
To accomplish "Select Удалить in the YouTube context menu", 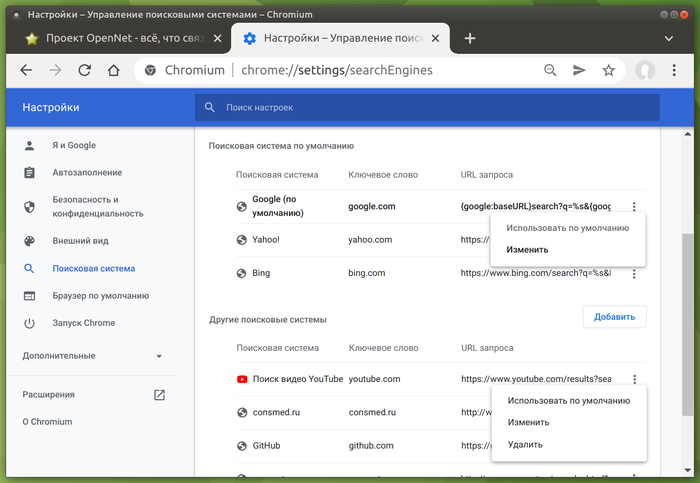I will coord(524,444).
